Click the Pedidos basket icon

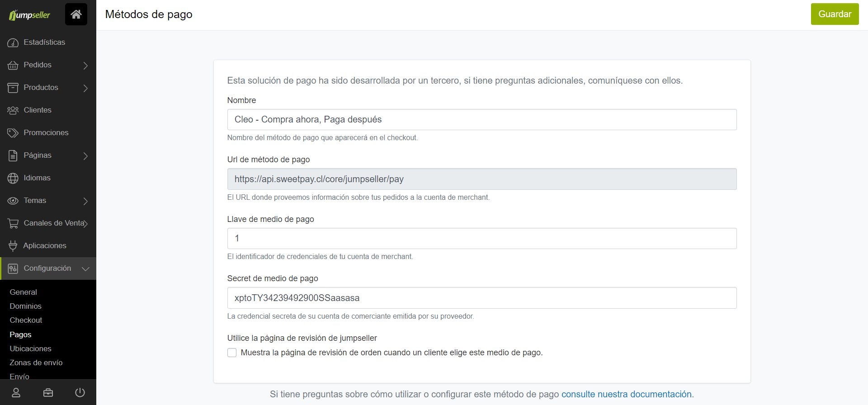tap(13, 65)
